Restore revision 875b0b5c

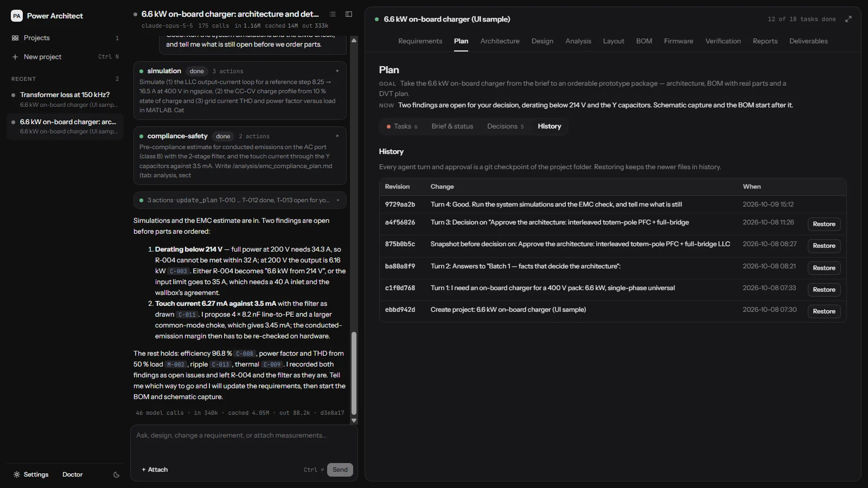[824, 246]
